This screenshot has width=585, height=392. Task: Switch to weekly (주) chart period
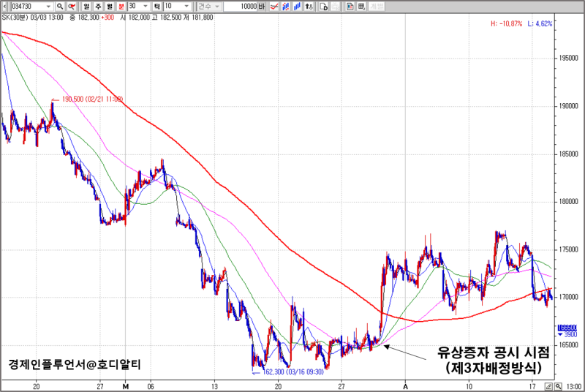(98, 7)
